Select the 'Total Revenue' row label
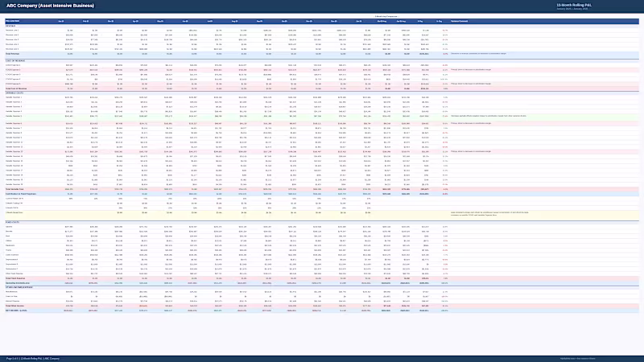Image resolution: width=644 pixels, height=362 pixels. [x=12, y=54]
